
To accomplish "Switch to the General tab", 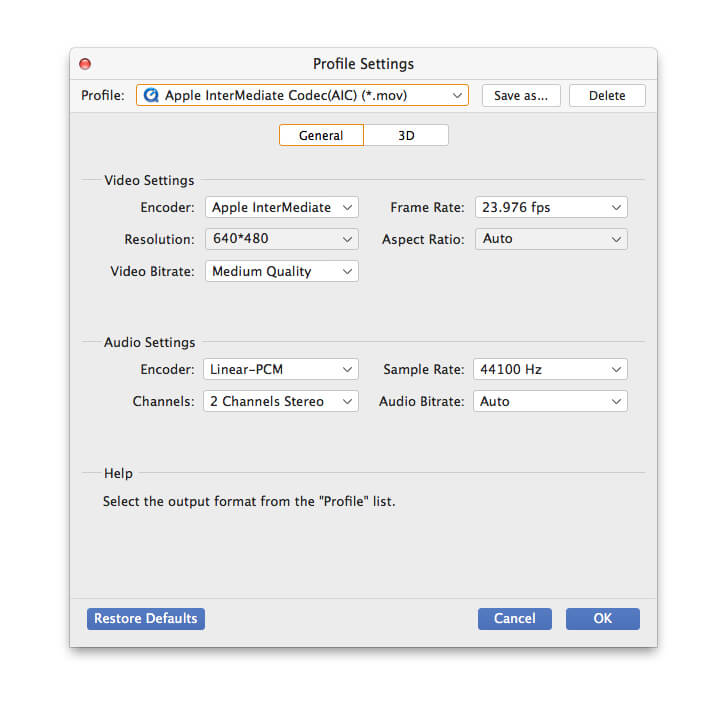I will [321, 135].
